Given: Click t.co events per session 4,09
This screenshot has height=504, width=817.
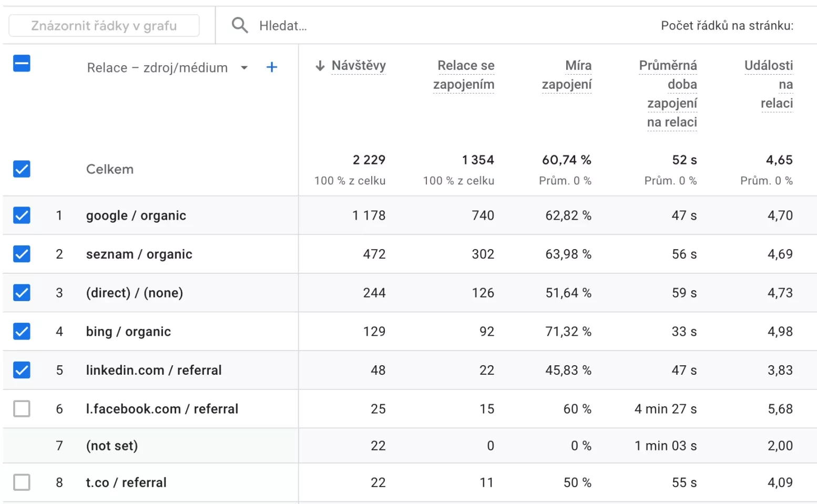Looking at the screenshot, I should (780, 482).
